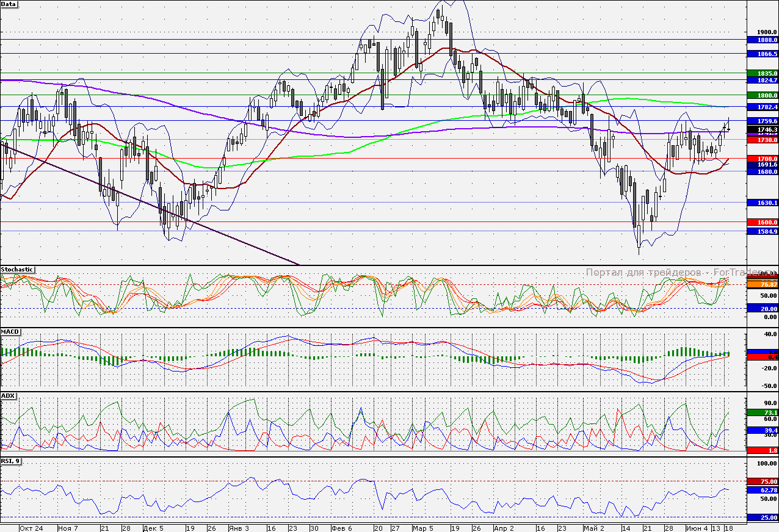Select the Окт 24 date on time axis

pos(31,528)
